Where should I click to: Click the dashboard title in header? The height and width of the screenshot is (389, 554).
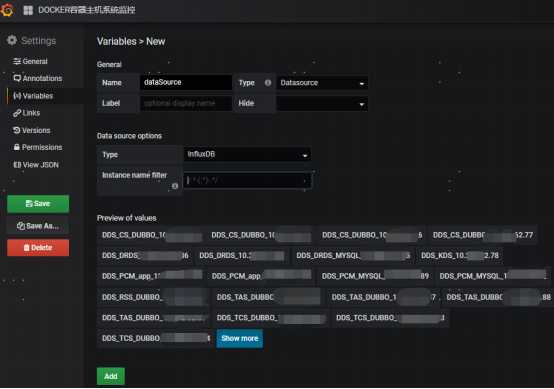(x=87, y=10)
